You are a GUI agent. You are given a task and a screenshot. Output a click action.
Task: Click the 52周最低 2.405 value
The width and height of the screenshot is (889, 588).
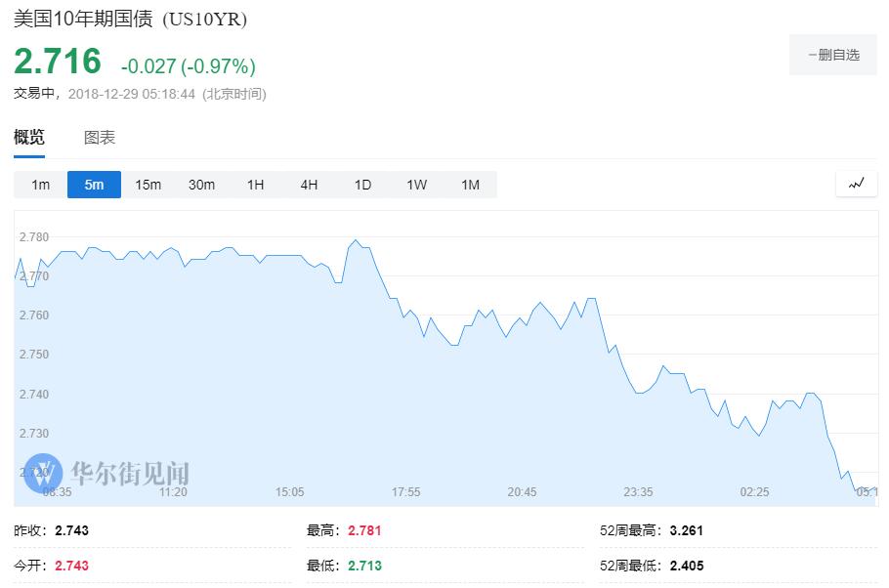[687, 566]
